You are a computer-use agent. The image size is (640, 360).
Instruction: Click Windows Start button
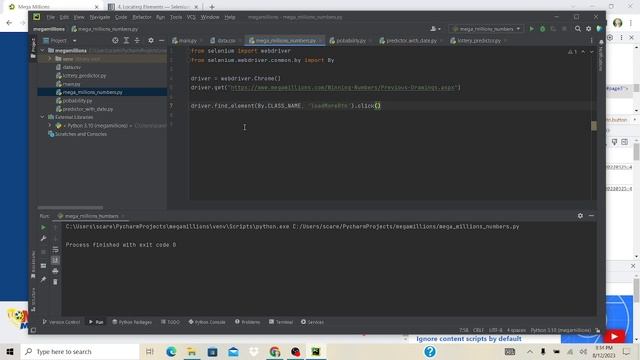pyautogui.click(x=10, y=351)
